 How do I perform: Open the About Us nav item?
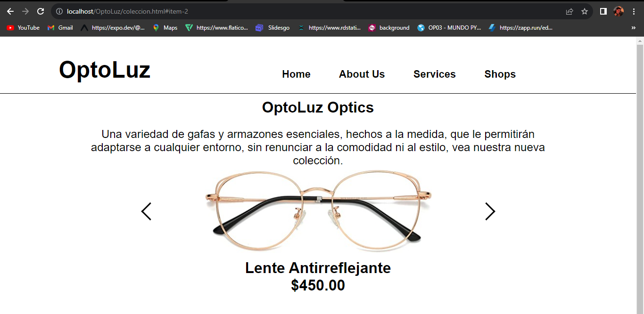click(x=362, y=74)
